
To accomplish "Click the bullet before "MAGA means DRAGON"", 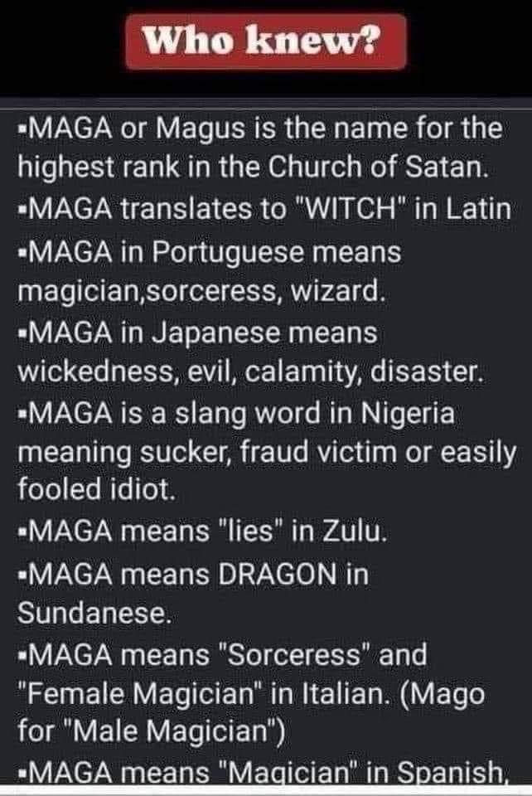I will coord(23,573).
